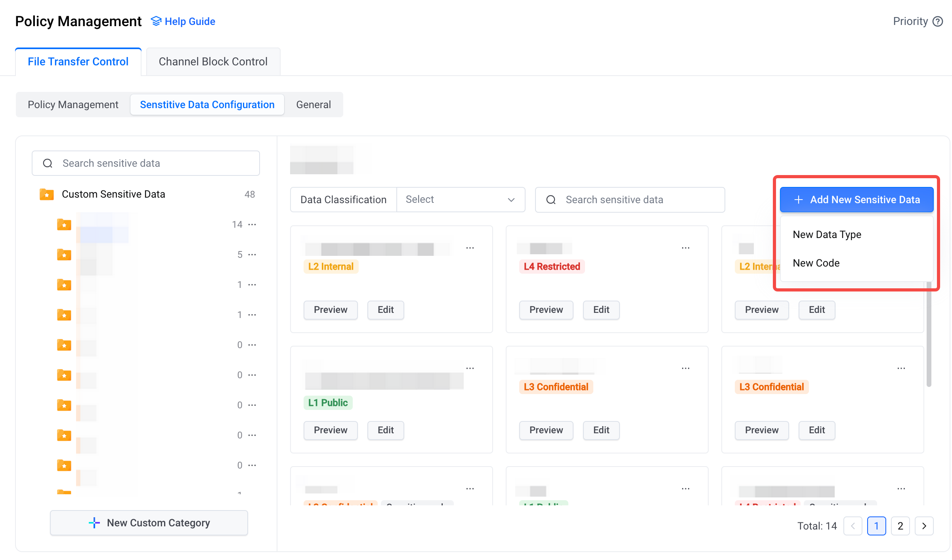Go to page 2
952x560 pixels.
point(900,526)
